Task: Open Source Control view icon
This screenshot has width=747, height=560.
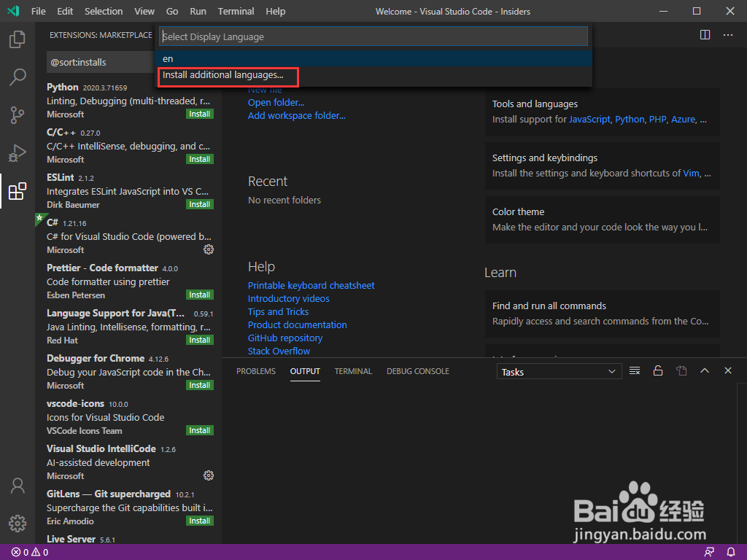Action: [18, 114]
